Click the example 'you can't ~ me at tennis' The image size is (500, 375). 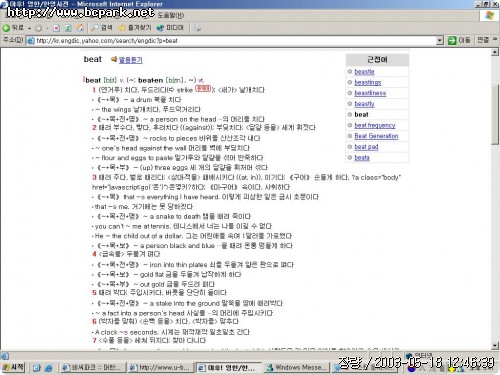(132, 226)
